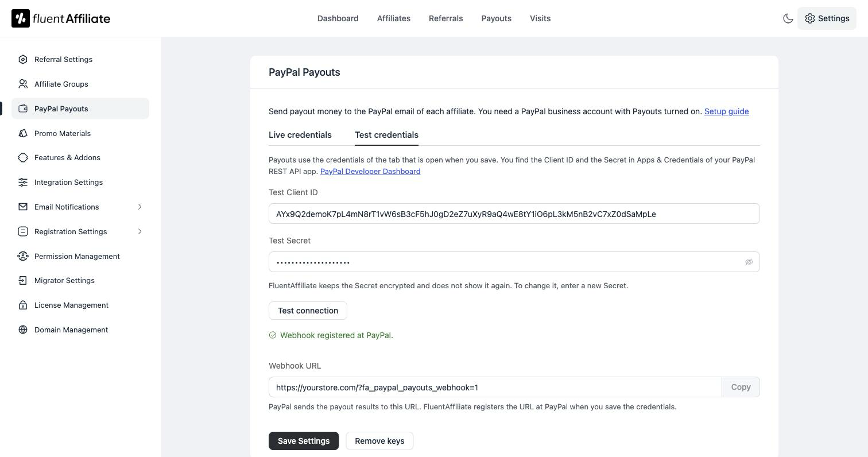Open the Dashboard menu item
The image size is (868, 457).
click(x=338, y=18)
